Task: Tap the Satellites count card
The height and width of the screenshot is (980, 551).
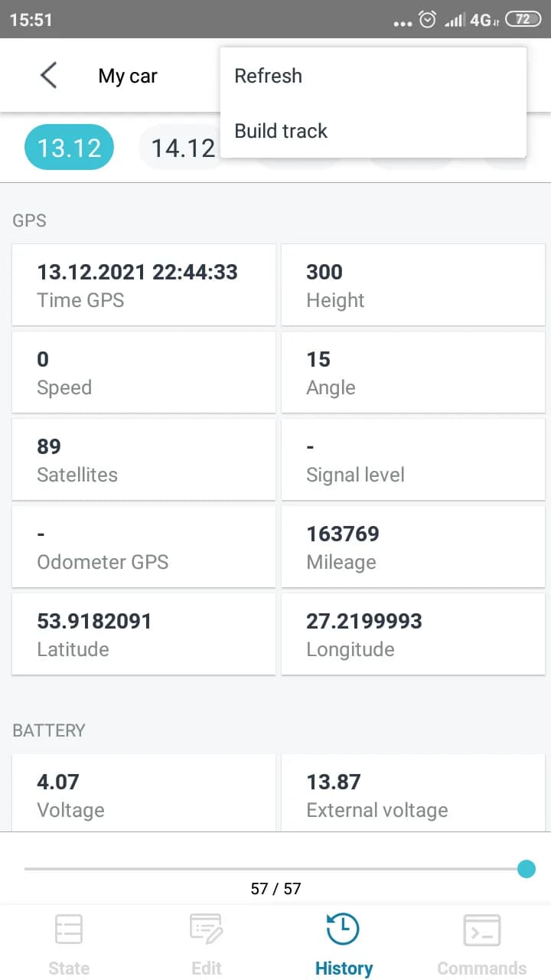Action: point(143,459)
